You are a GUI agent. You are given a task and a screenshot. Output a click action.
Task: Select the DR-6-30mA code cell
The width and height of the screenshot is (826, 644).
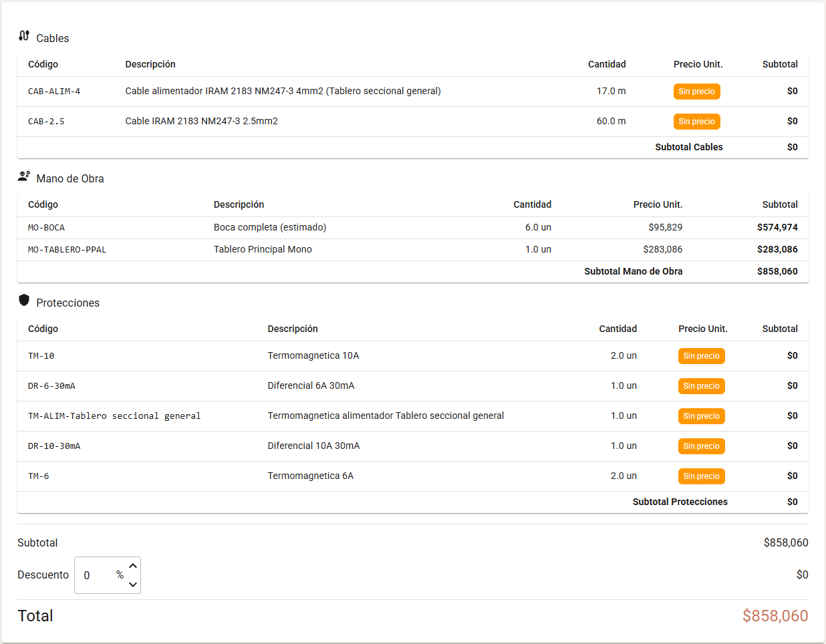coord(51,386)
